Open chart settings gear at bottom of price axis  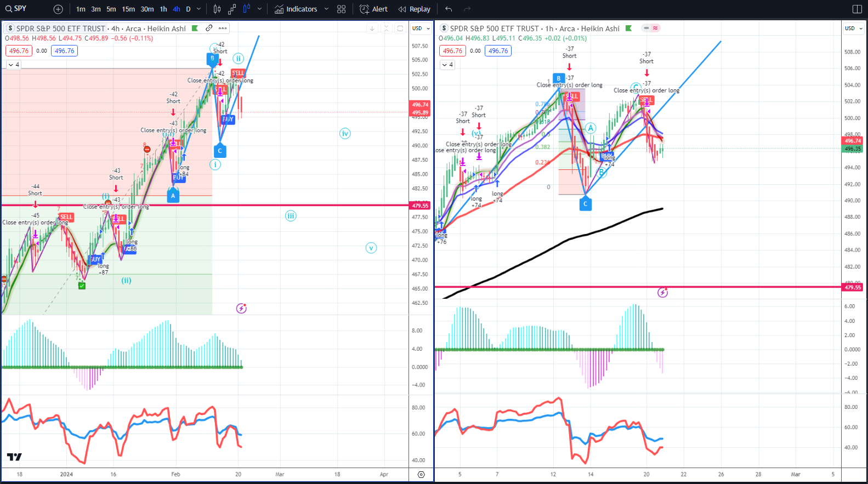(x=421, y=475)
